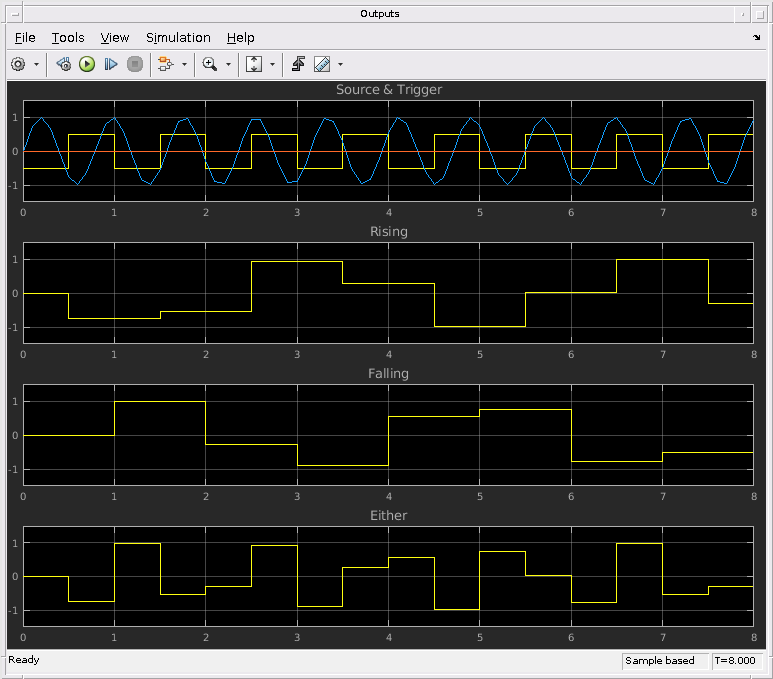Click the Source & Trigger plot title
Screen dimensions: 773x679
coord(388,90)
